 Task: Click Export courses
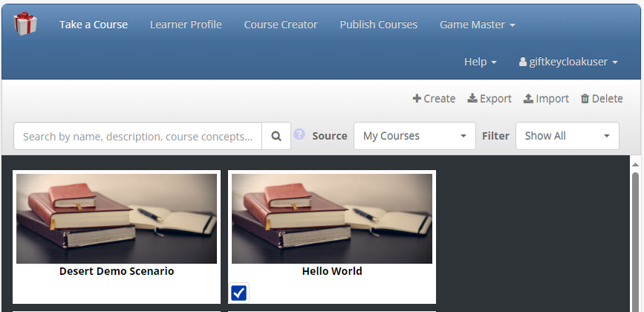click(x=489, y=99)
